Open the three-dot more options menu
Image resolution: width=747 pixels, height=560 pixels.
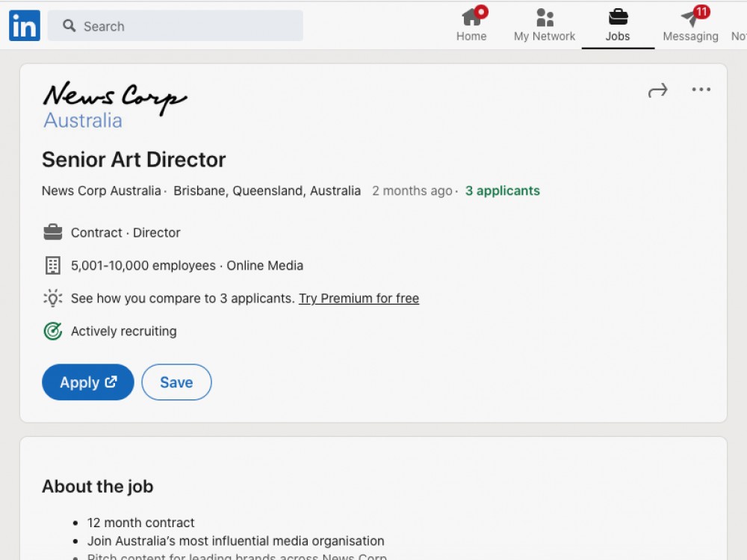click(701, 90)
